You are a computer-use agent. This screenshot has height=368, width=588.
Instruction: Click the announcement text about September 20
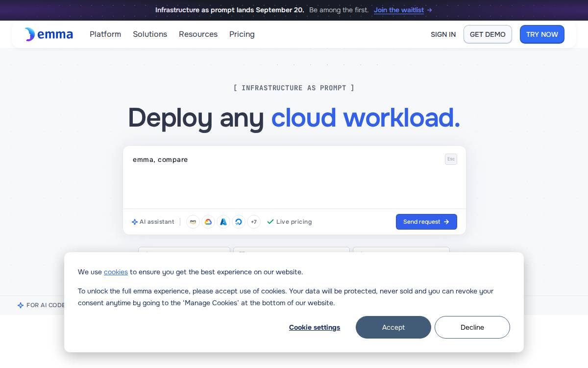[x=230, y=10]
